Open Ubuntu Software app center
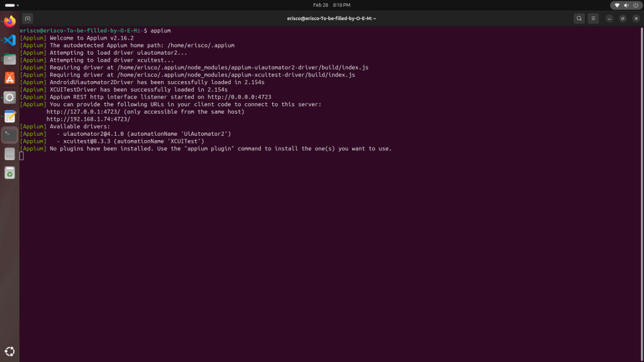644x362 pixels. point(9,78)
